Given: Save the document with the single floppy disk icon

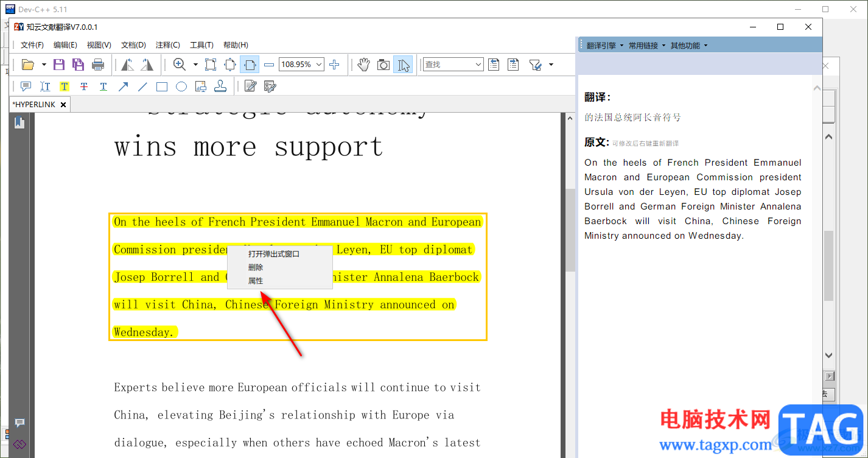Looking at the screenshot, I should coord(59,65).
